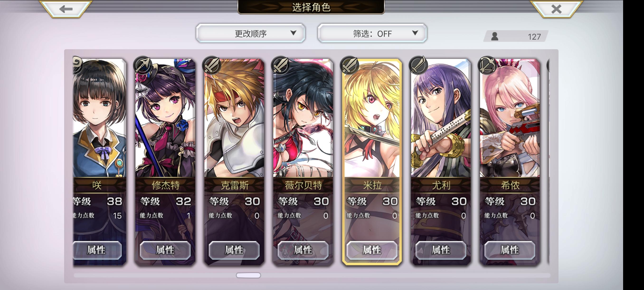This screenshot has width=644, height=290.
Task: Click the katana icon on 尤利 card
Action: pyautogui.click(x=418, y=66)
